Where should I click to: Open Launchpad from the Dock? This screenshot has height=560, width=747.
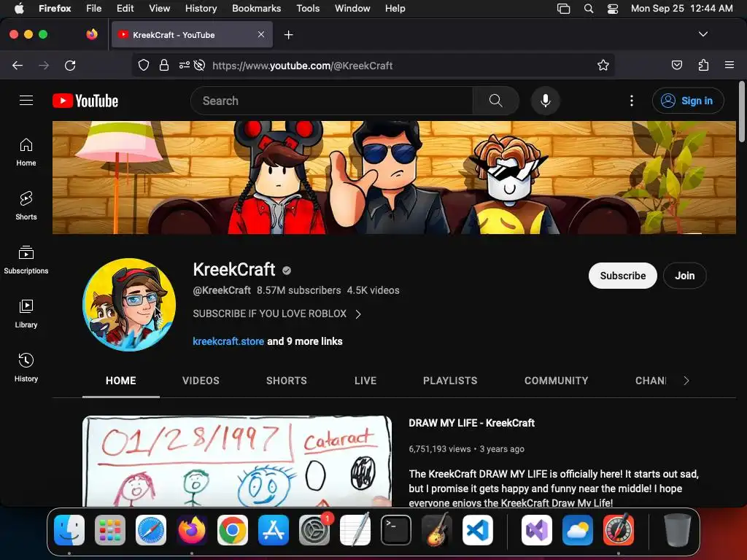[x=110, y=530]
